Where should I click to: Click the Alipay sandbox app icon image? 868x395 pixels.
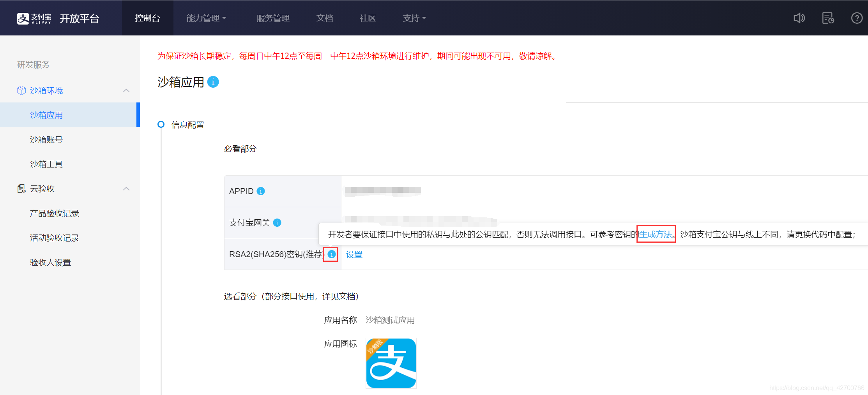[391, 363]
